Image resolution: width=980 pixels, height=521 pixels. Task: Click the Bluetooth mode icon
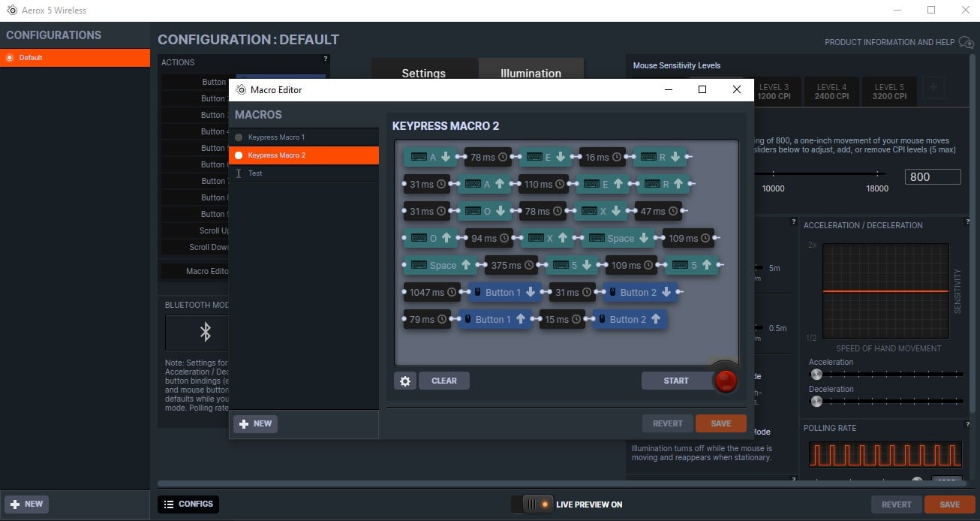(x=205, y=332)
